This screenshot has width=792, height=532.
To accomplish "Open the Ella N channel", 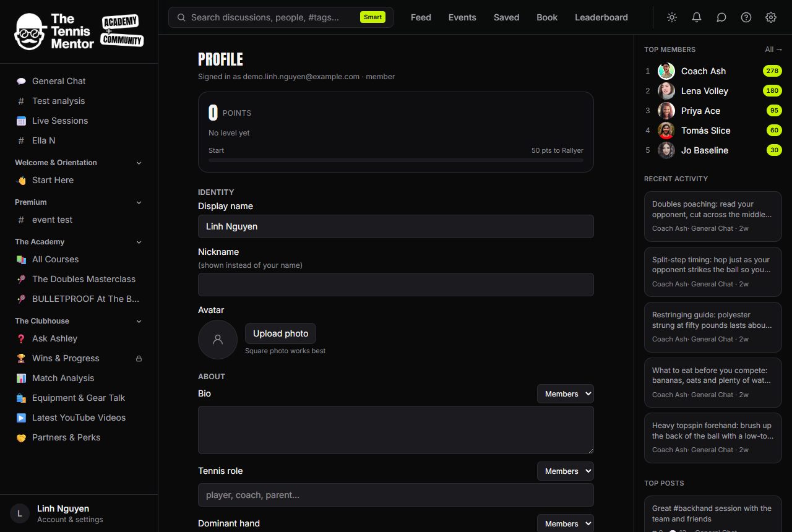I will click(x=79, y=140).
